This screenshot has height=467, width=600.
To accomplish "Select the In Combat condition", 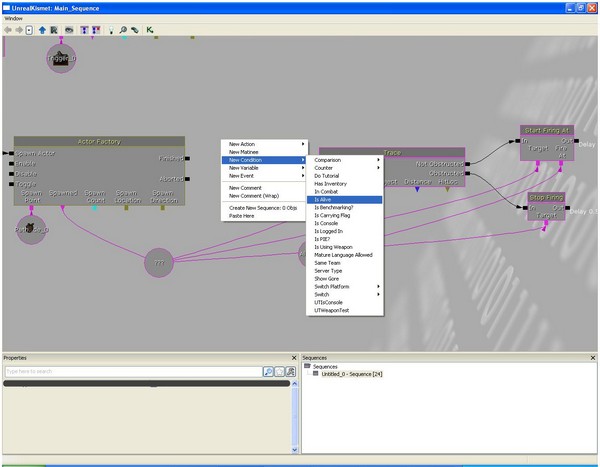I will point(344,191).
